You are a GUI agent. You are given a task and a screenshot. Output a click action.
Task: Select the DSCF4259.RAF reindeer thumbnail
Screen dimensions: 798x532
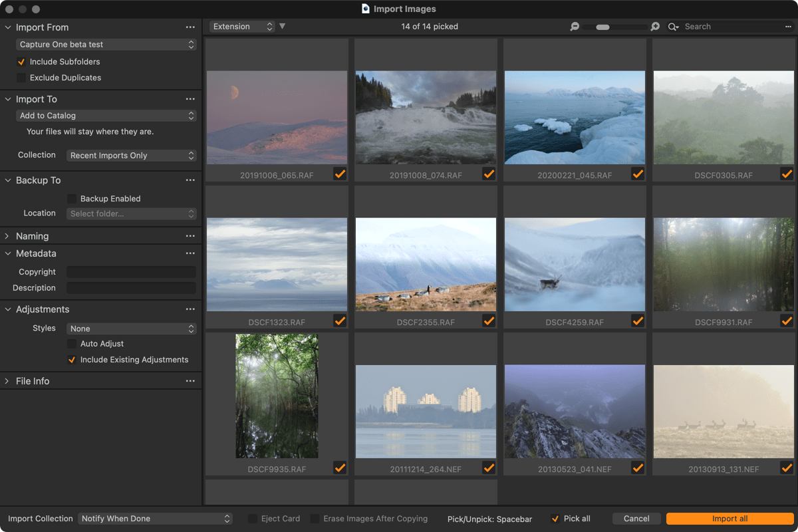575,265
